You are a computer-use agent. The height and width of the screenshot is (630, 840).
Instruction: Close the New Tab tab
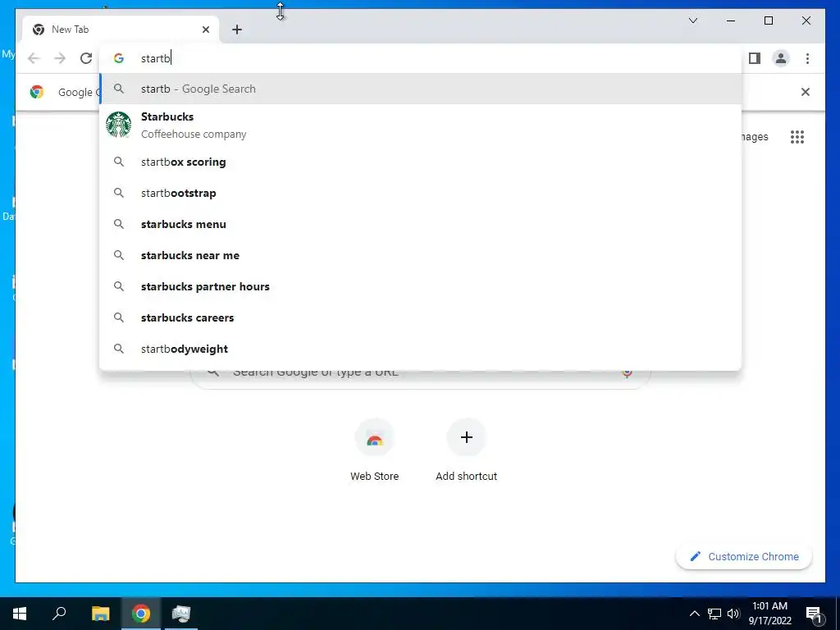[x=206, y=30]
